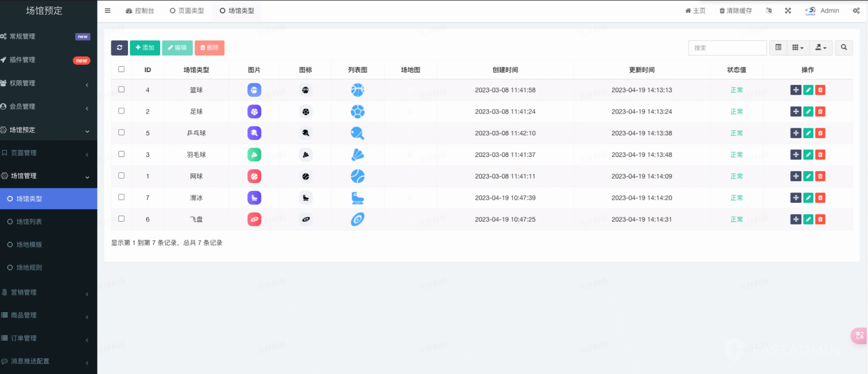Viewport: 868px width, 374px height.
Task: Click the refresh table icon button
Action: click(119, 48)
